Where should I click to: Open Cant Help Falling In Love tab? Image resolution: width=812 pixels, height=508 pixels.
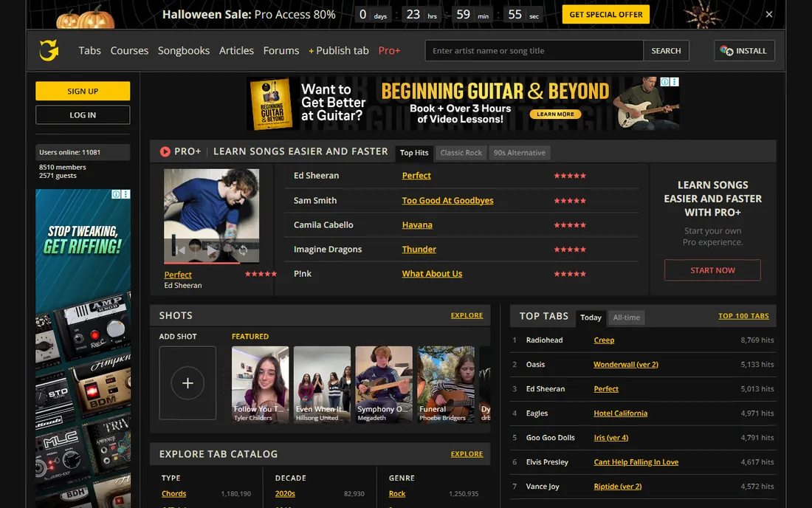pos(636,462)
